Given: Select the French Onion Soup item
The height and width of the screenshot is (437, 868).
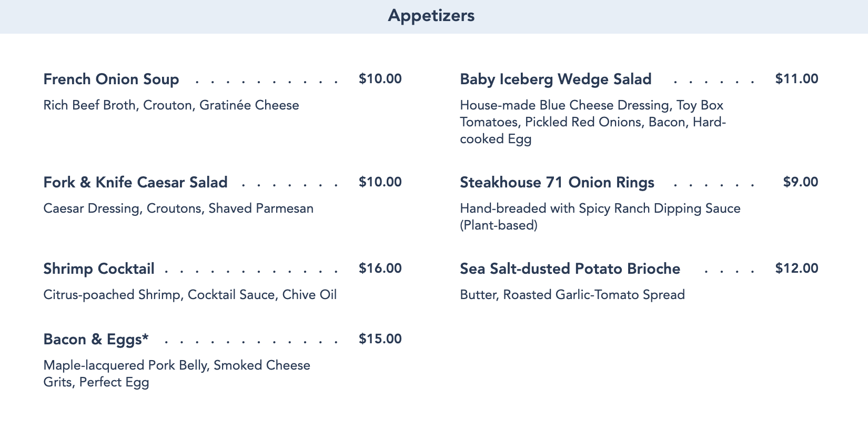Looking at the screenshot, I should [x=111, y=80].
